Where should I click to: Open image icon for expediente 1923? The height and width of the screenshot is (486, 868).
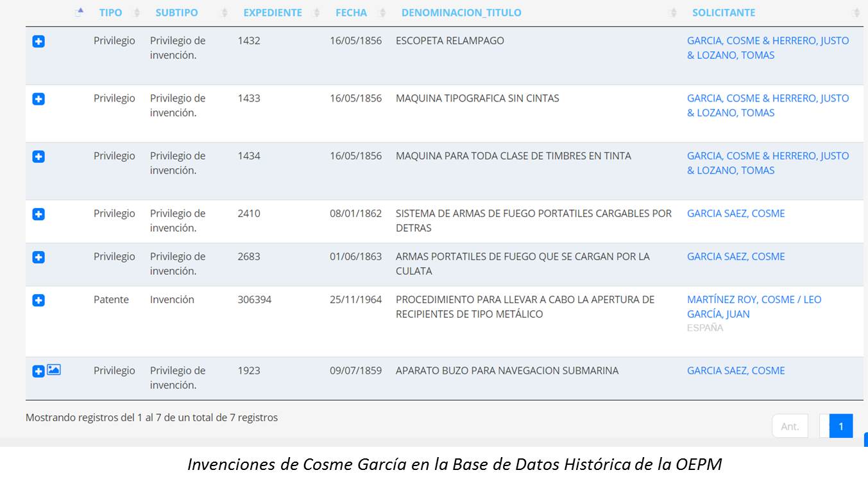pos(54,370)
